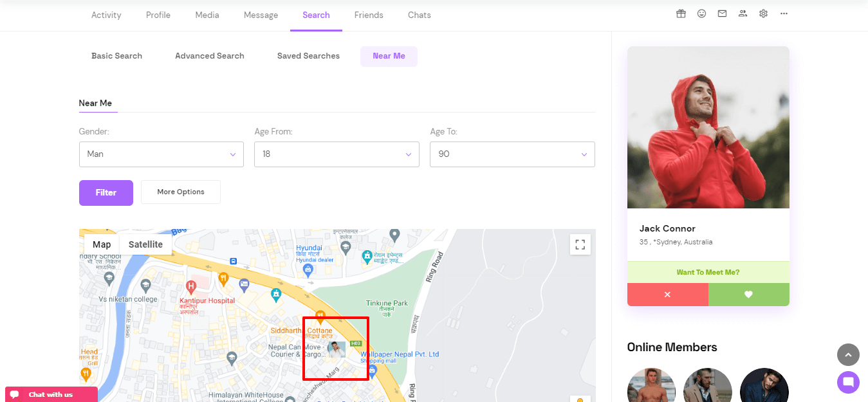Click Jack Connor's profile photo
868x402 pixels.
(x=708, y=127)
